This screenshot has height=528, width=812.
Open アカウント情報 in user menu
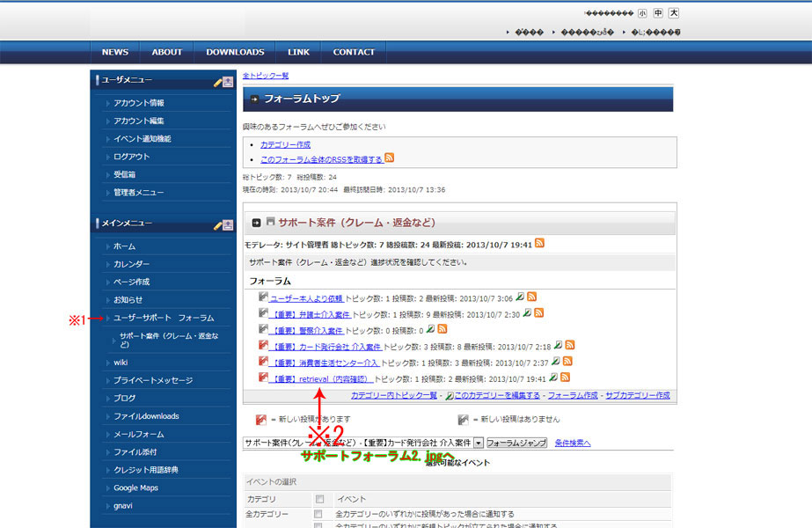pos(139,103)
